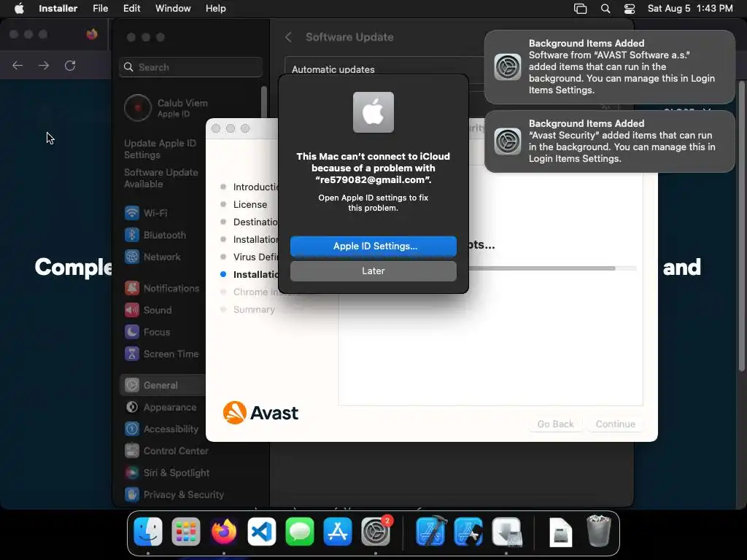Viewport: 747px width, 560px height.
Task: Select Update Apple ID Settings in sidebar
Action: point(160,149)
